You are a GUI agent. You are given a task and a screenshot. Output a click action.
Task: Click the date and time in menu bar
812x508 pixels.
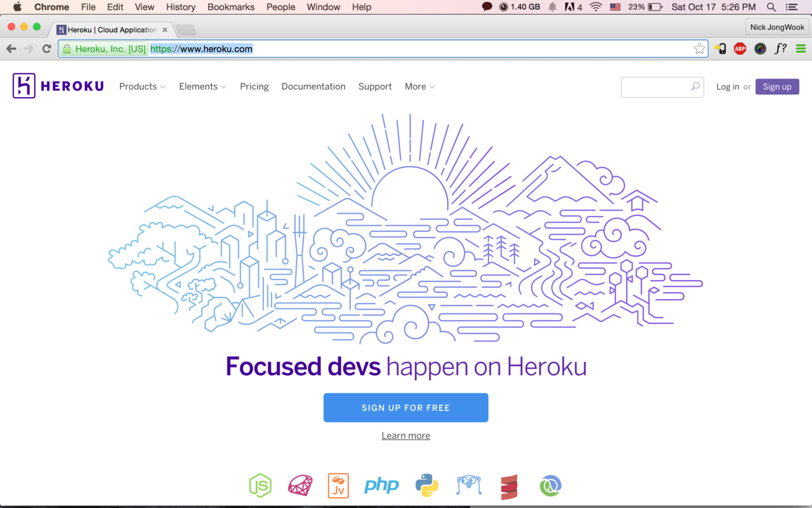pos(713,7)
